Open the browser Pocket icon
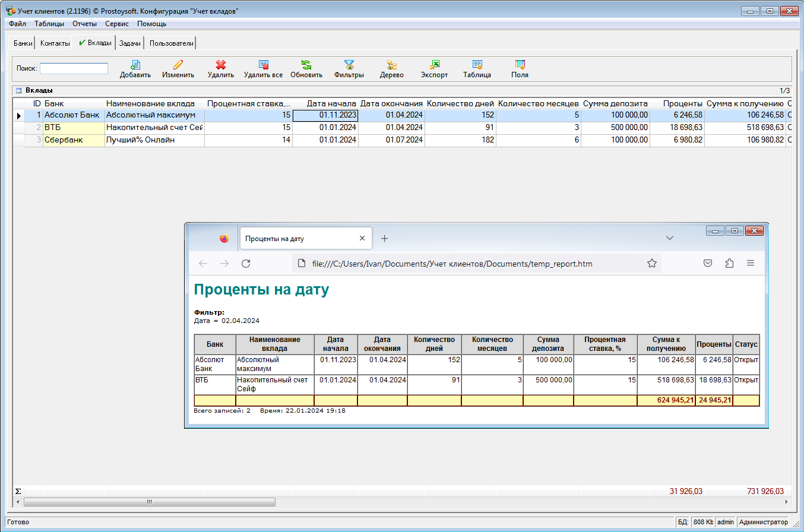 (x=708, y=264)
